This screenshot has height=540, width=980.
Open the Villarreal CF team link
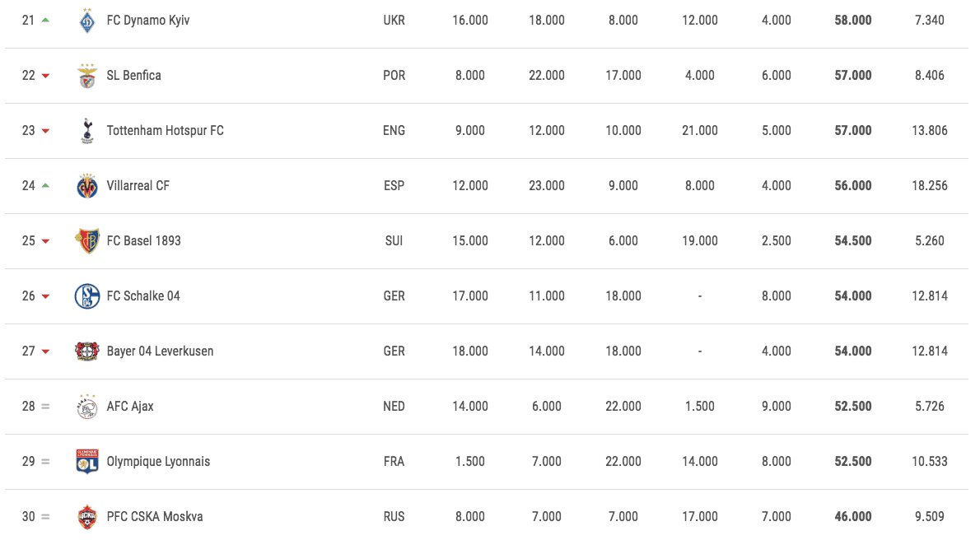[x=138, y=186]
